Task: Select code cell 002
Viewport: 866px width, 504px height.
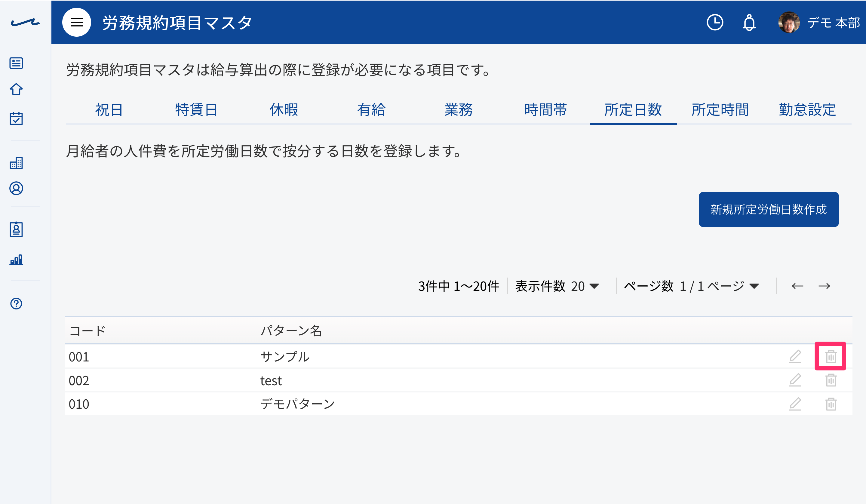Action: tap(79, 381)
